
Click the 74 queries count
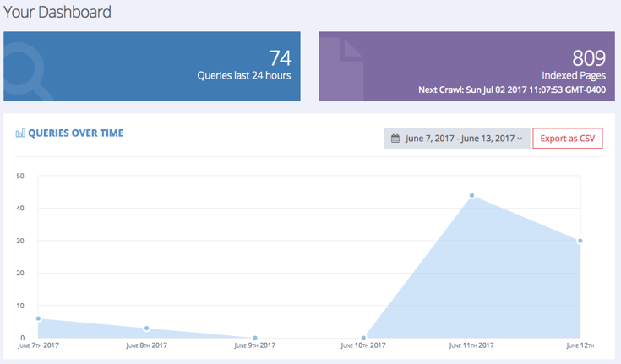coord(280,57)
